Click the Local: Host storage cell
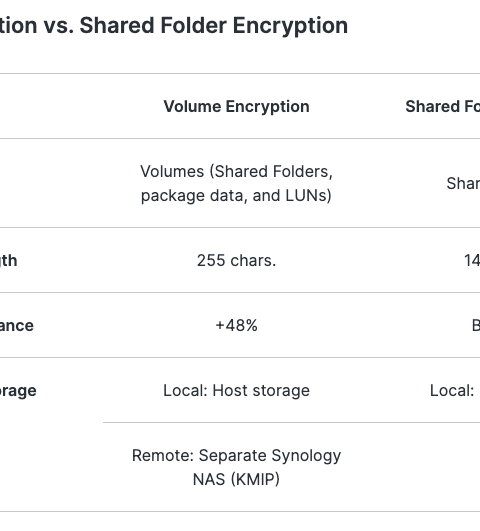The height and width of the screenshot is (531, 480). coord(236,391)
